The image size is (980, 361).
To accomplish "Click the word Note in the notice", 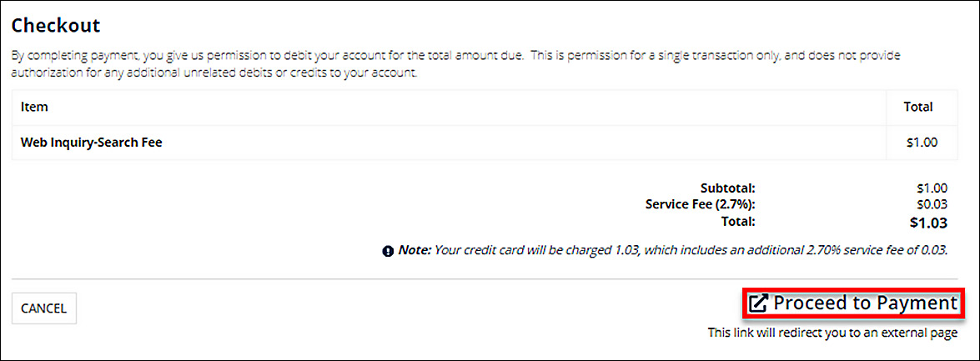I will point(415,250).
